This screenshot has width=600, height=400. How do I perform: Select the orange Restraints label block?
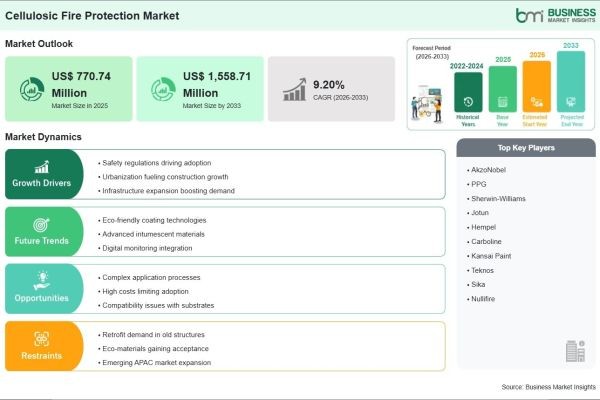pos(44,346)
